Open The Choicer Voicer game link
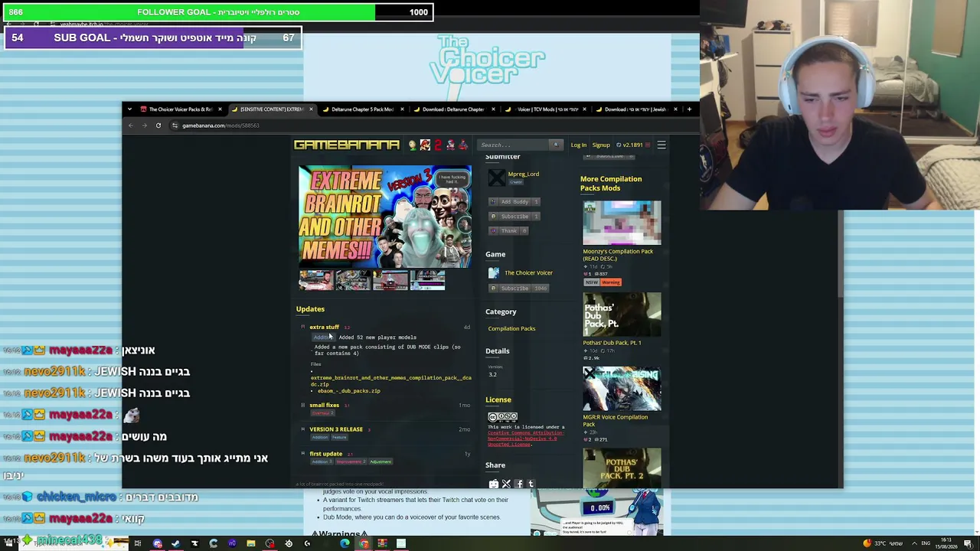The height and width of the screenshot is (551, 980). point(528,272)
